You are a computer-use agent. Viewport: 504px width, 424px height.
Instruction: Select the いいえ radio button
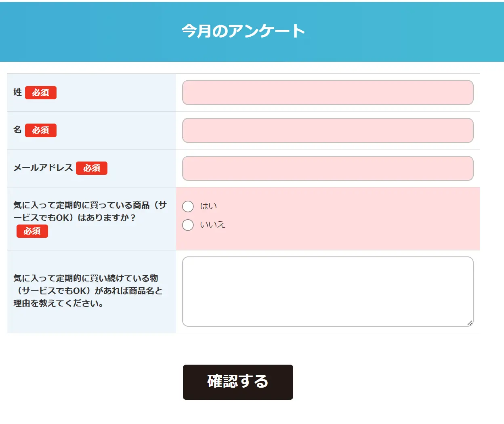coord(188,225)
